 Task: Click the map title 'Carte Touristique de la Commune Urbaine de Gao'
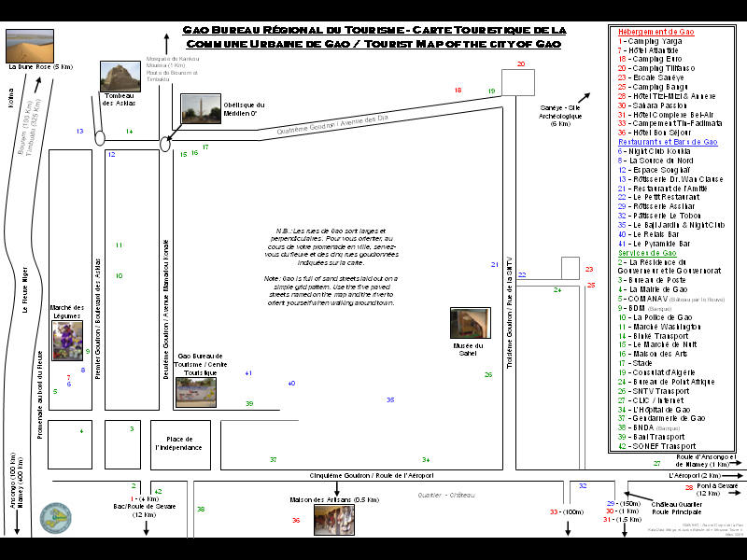click(x=374, y=36)
